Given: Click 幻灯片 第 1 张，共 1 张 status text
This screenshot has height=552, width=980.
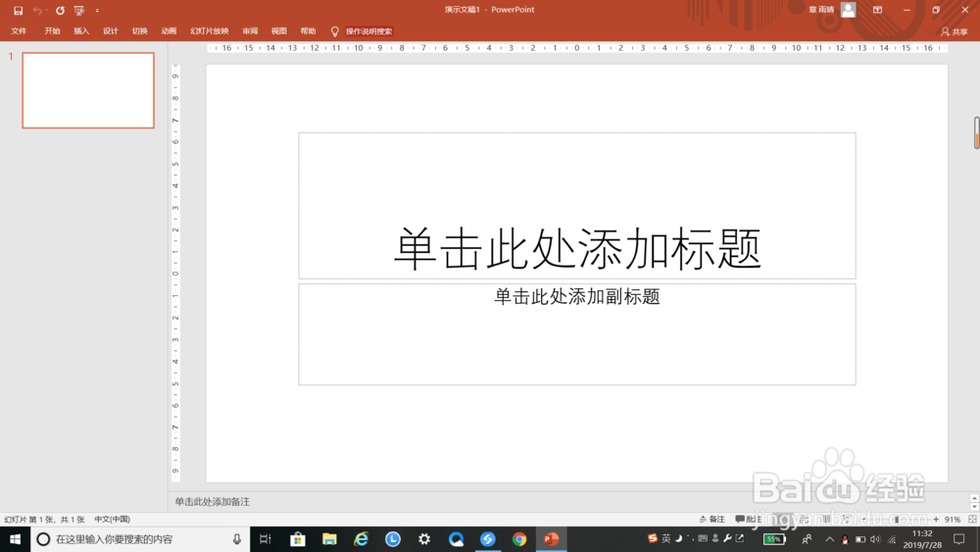Looking at the screenshot, I should click(44, 519).
